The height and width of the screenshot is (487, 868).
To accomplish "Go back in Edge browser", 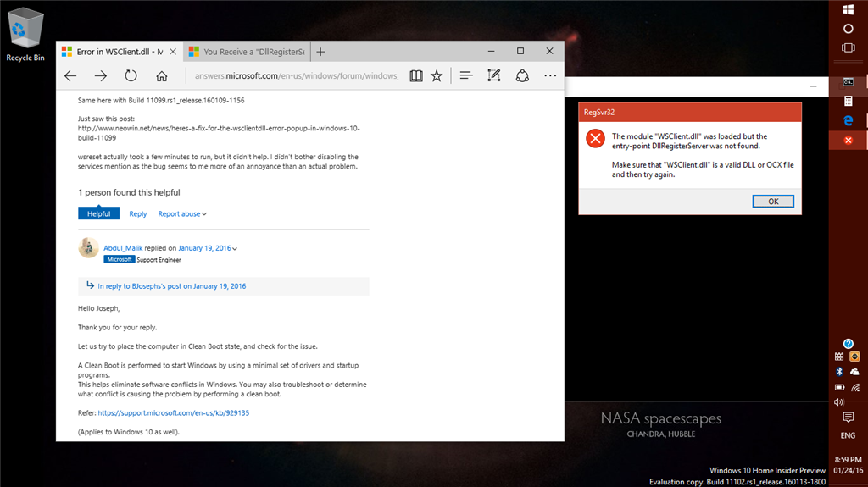I will click(70, 76).
